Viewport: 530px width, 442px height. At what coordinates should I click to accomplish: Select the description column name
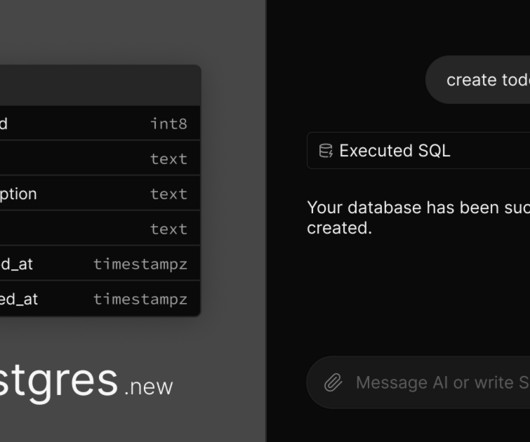18,194
